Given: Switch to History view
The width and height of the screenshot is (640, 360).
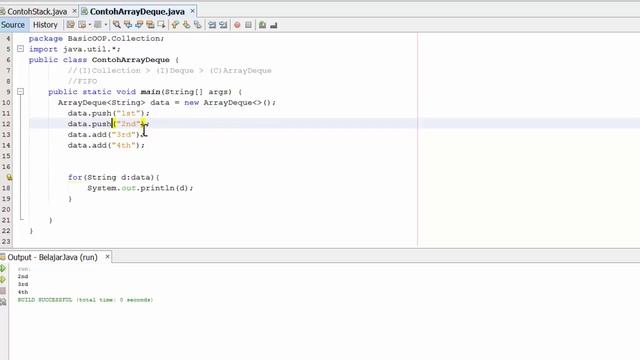Looking at the screenshot, I should [x=45, y=25].
